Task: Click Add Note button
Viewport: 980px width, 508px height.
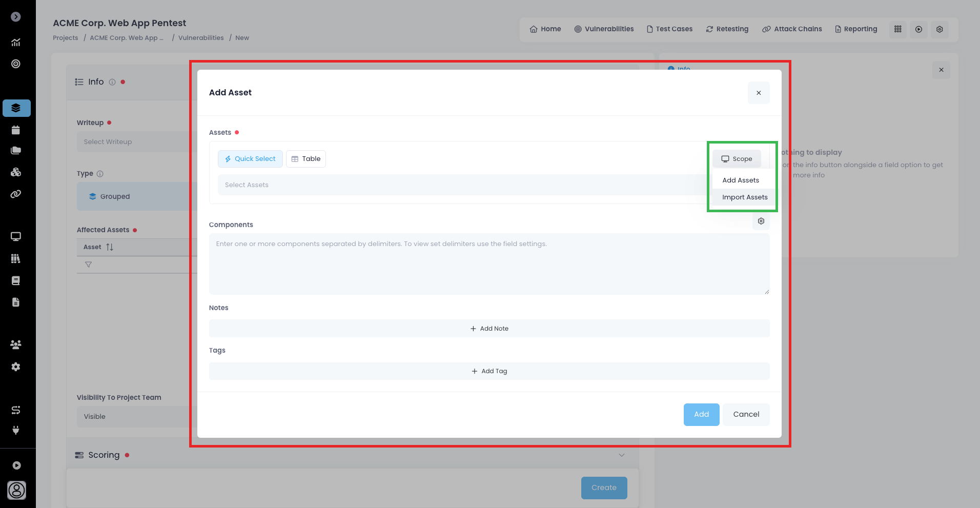Action: 489,329
